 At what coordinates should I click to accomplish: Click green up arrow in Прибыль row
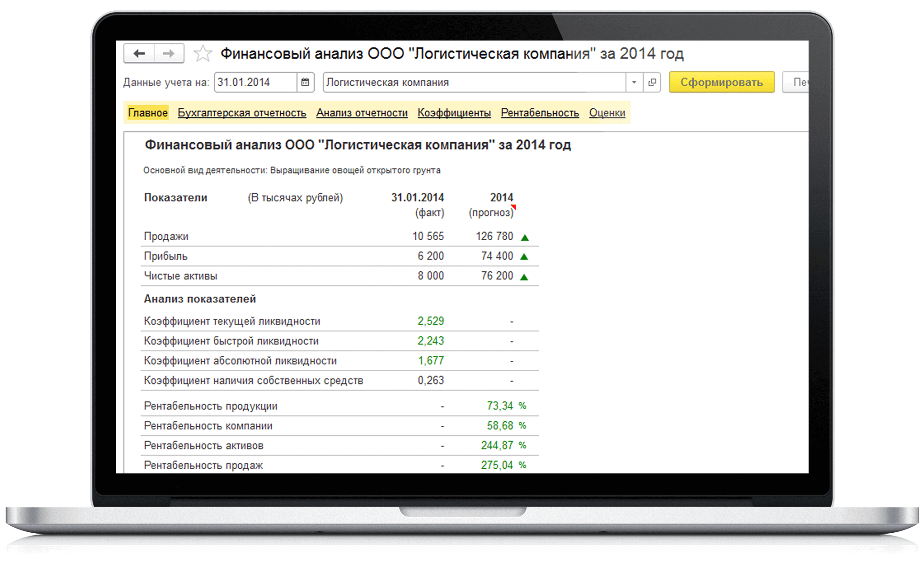point(524,257)
